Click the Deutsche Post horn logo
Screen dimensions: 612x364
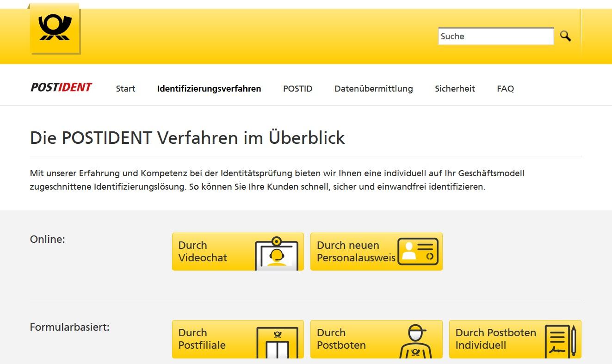point(55,29)
